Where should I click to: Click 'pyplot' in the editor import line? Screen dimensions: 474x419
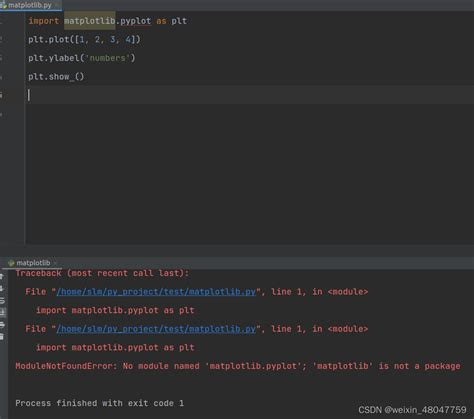coord(135,21)
